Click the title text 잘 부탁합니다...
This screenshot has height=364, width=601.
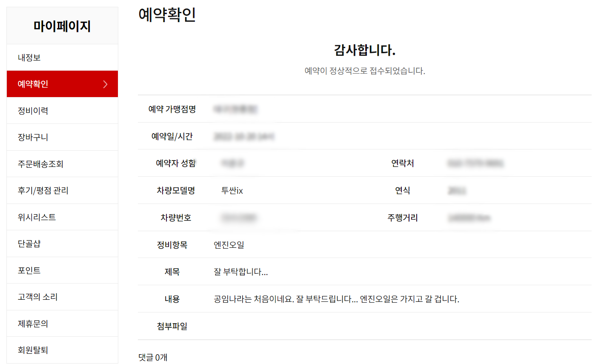(x=241, y=272)
